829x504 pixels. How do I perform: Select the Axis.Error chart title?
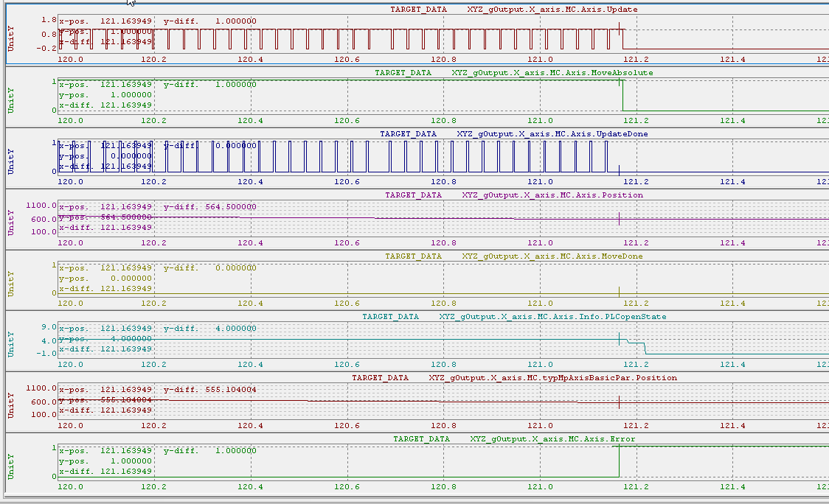(x=514, y=439)
